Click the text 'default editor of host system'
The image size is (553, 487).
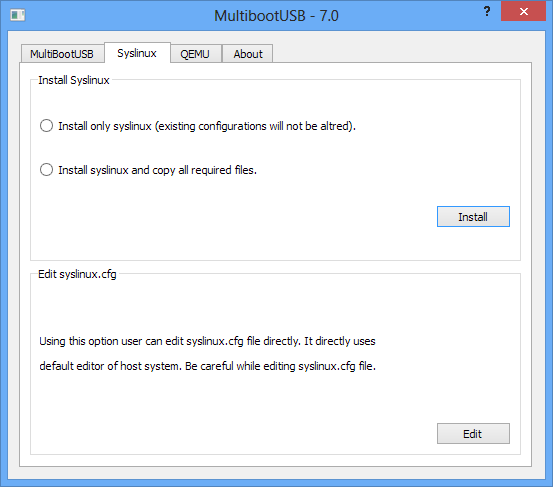[x=110, y=366]
